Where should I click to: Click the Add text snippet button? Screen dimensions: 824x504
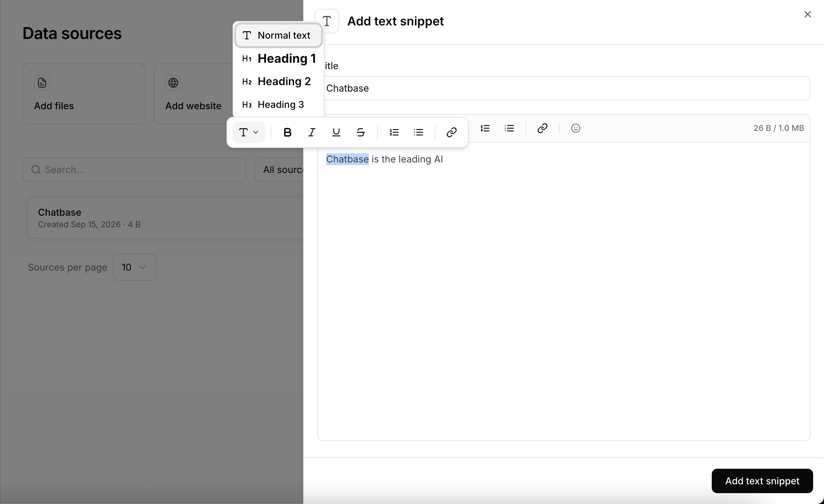tap(762, 481)
